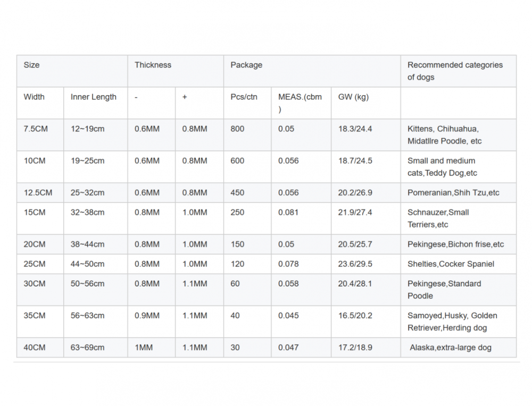The image size is (532, 406).
Task: Select the '40' pcs/ctn cell
Action: [247, 322]
